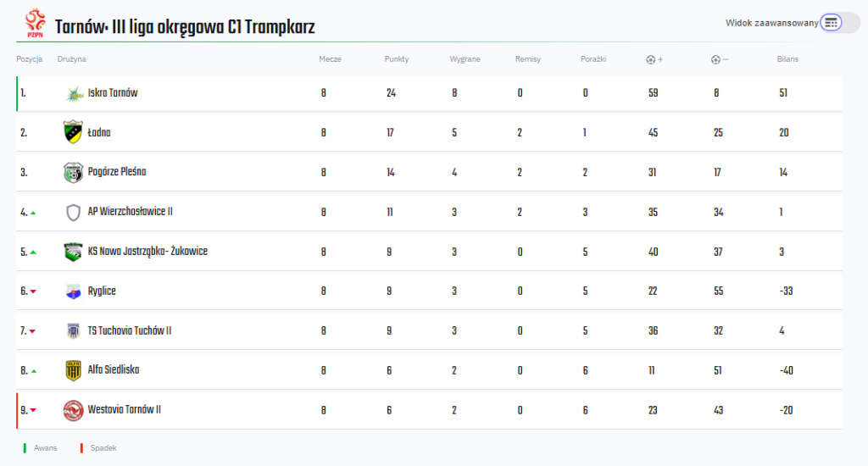Click the Alfa Siedliska yellow-black badge
The image size is (868, 466).
point(73,370)
